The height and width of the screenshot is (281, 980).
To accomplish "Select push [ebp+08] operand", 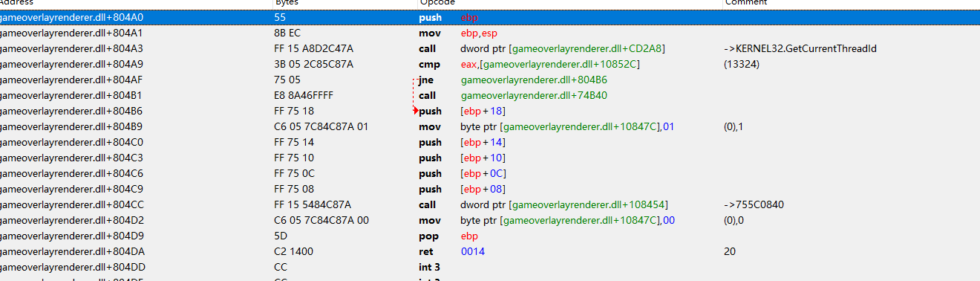I will (483, 189).
